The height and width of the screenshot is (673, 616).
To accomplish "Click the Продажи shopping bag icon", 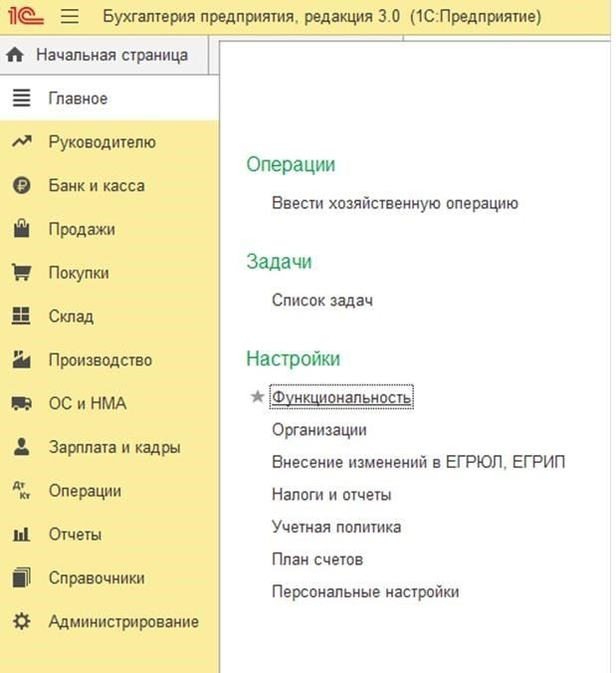I will [x=22, y=230].
